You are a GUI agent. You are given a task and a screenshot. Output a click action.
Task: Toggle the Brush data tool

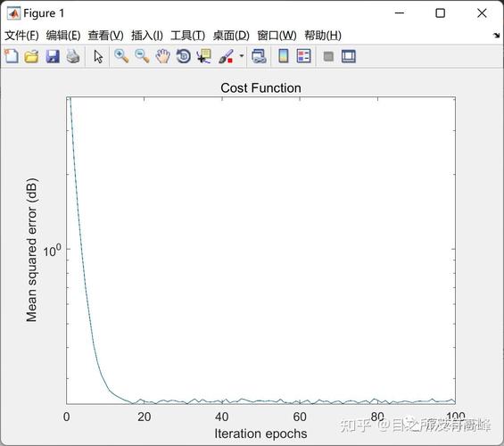tap(226, 56)
